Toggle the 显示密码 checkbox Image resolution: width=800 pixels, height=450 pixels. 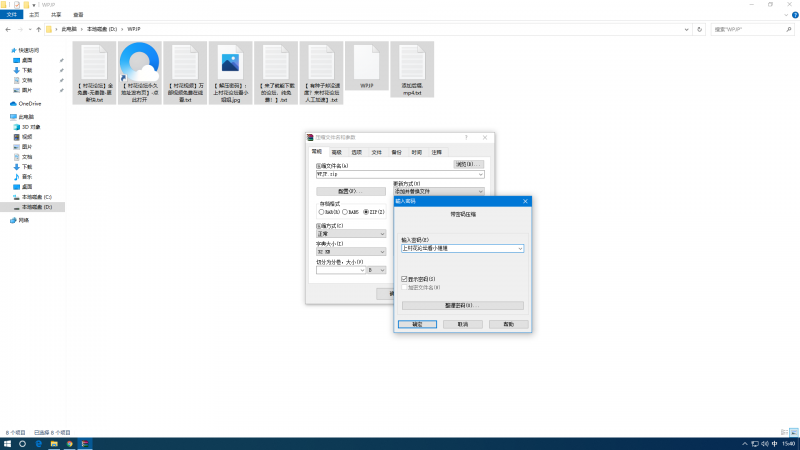coord(404,279)
